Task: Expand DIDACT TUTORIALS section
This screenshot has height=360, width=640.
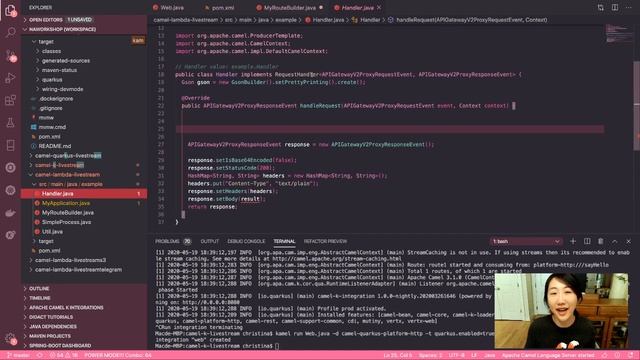Action: (51, 317)
